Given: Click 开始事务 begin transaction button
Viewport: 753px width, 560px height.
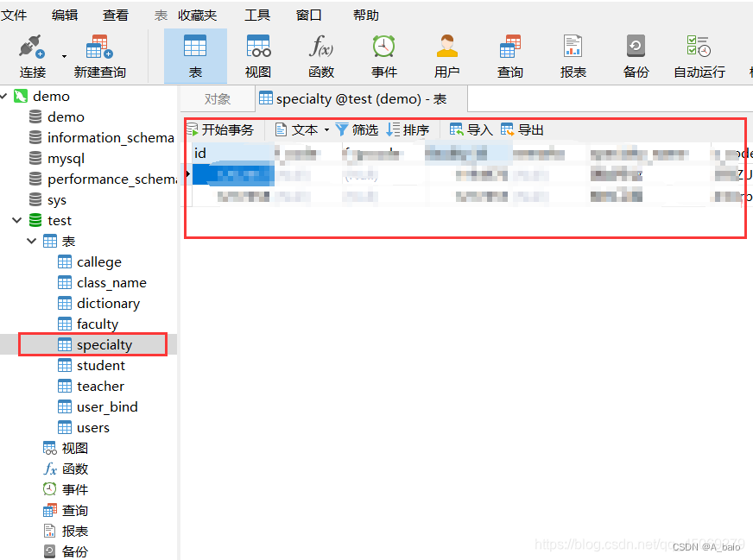Looking at the screenshot, I should click(220, 129).
